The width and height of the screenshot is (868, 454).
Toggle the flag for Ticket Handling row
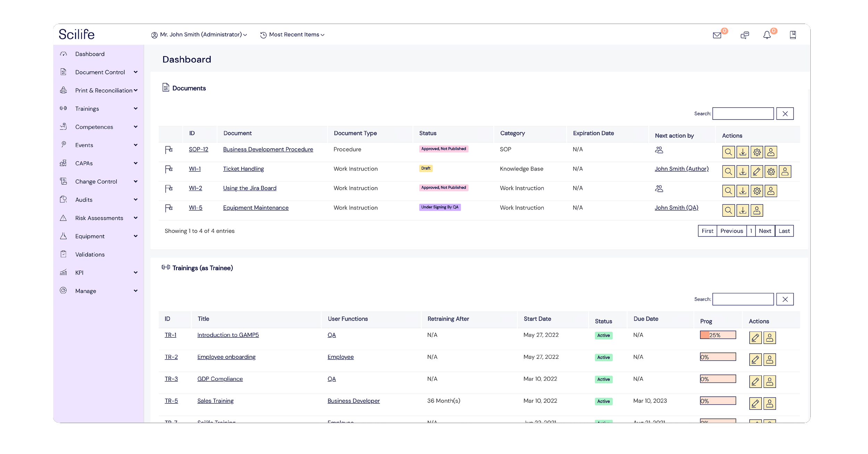point(169,169)
